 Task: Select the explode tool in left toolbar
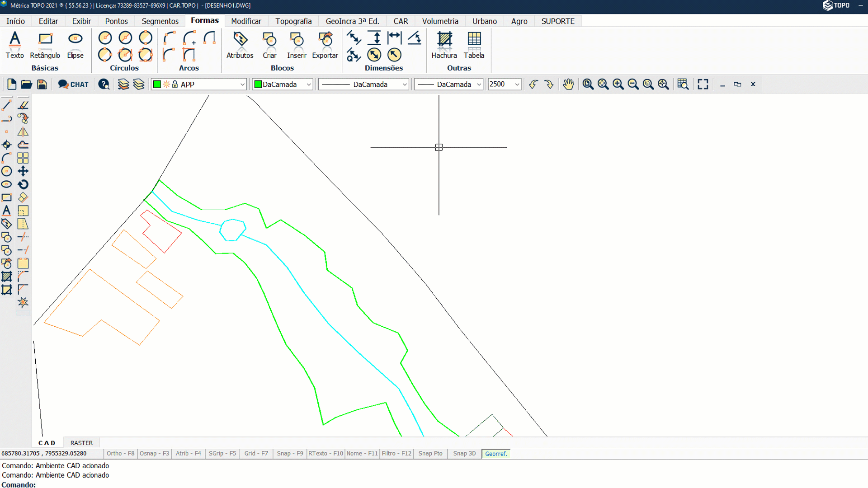[x=23, y=302]
